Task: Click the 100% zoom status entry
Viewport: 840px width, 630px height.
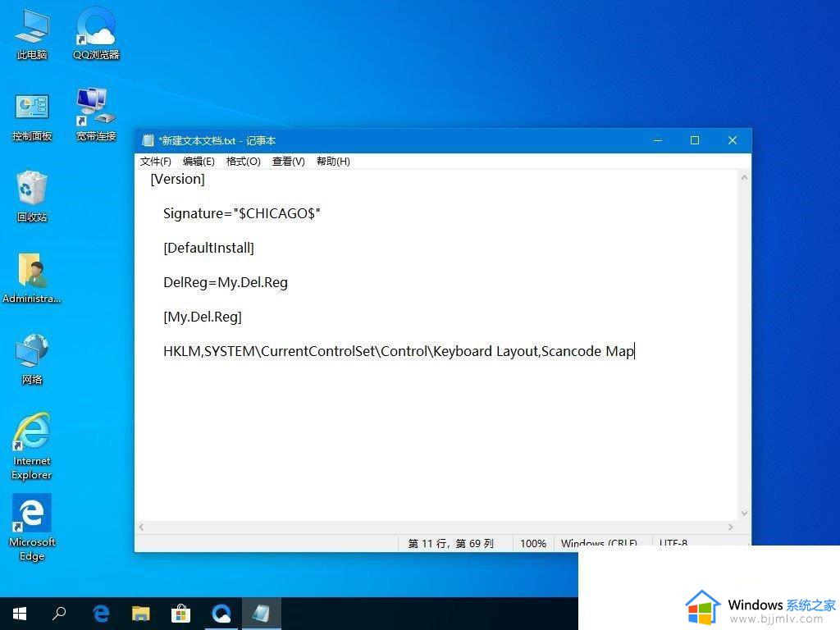Action: pos(533,543)
